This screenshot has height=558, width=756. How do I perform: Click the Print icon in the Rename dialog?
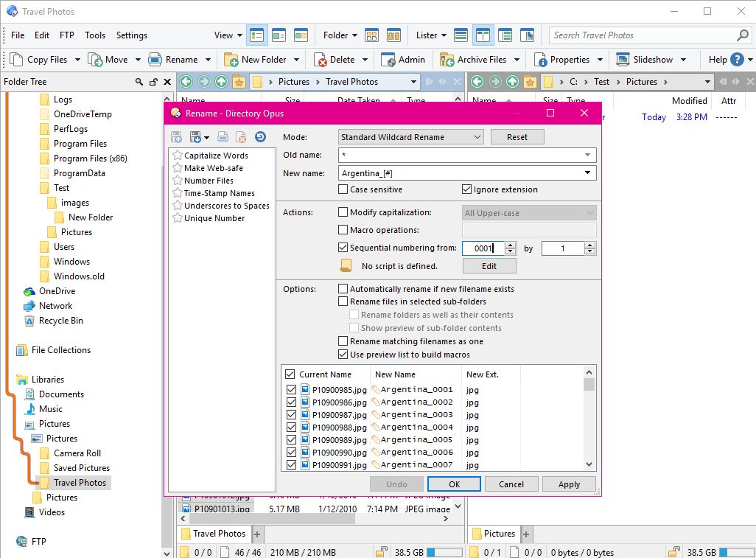[223, 137]
